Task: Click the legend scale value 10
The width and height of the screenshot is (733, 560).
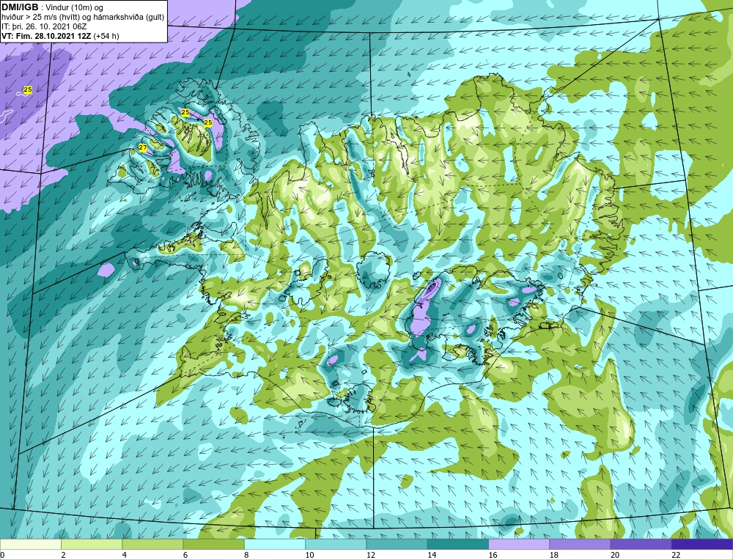Action: [x=309, y=555]
